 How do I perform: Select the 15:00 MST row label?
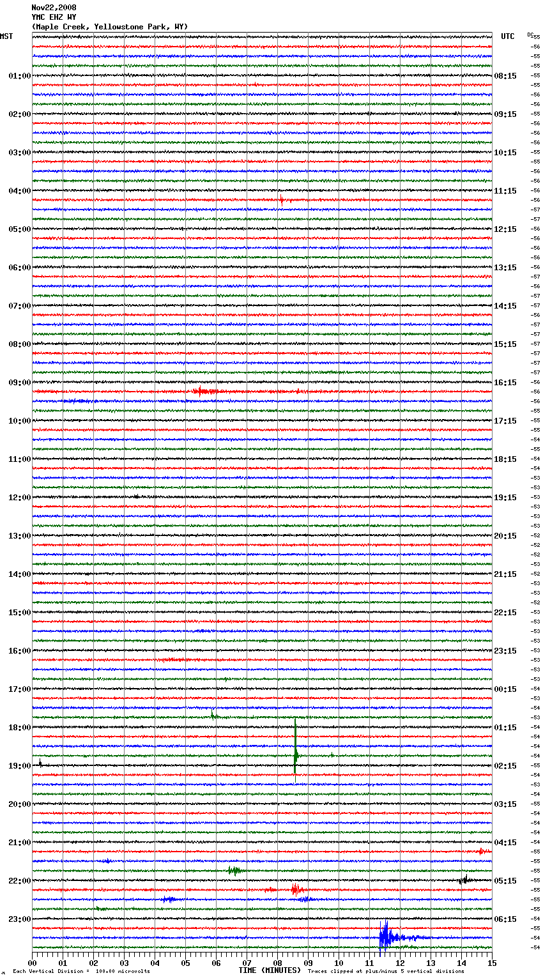coord(19,613)
